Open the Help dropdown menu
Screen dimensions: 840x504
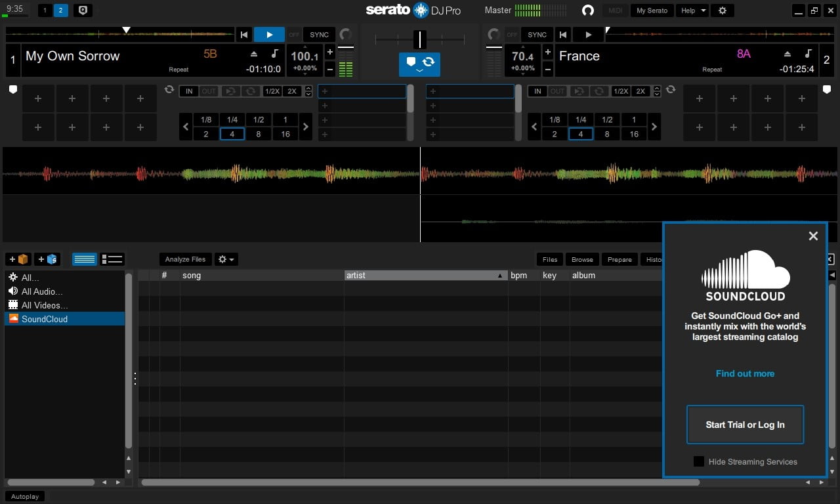point(693,10)
